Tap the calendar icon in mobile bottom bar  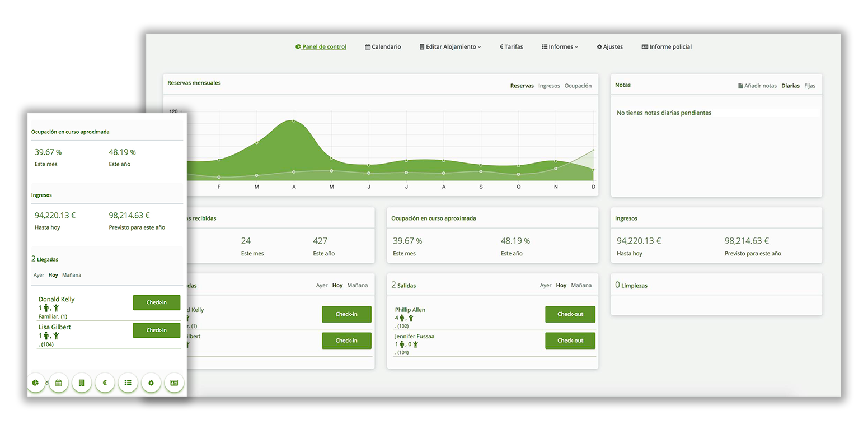(x=59, y=383)
